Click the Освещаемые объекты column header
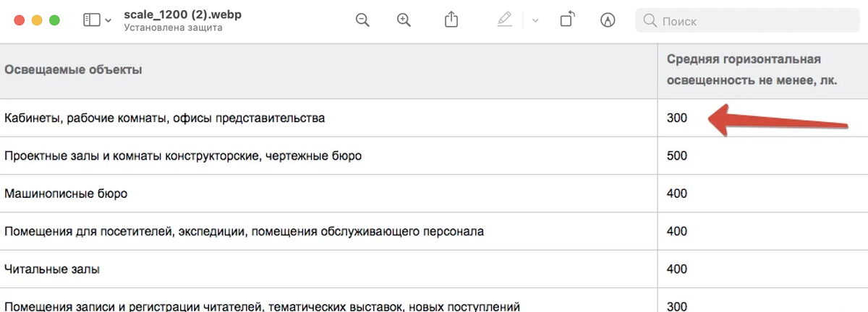 pyautogui.click(x=73, y=70)
